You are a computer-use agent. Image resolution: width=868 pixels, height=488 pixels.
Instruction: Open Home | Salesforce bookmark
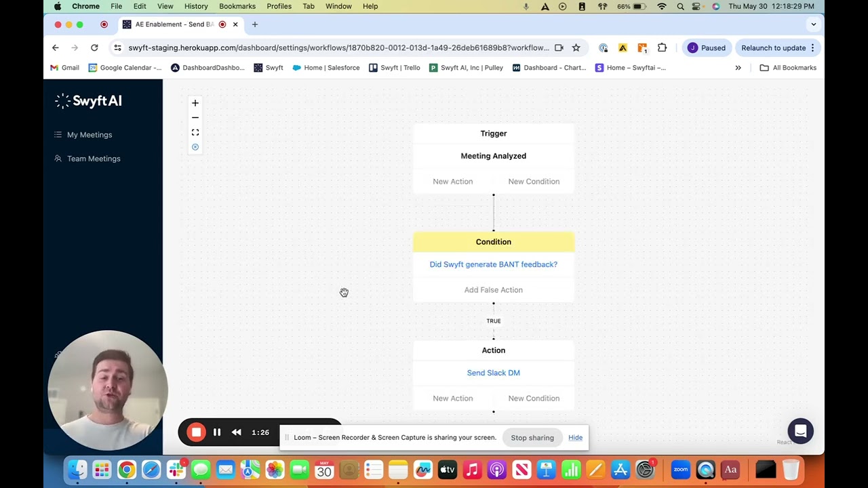click(x=326, y=68)
